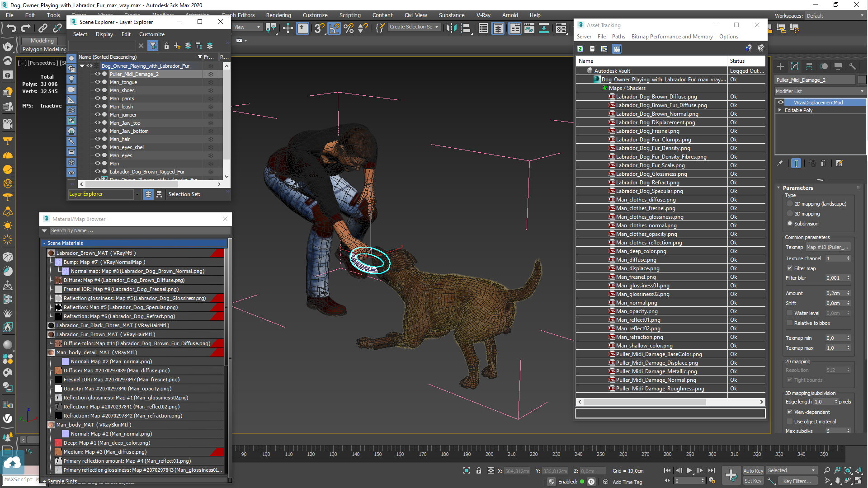Collapse the Dog_Owner_Playing_with_Labrador_Fur layer tree

point(82,66)
